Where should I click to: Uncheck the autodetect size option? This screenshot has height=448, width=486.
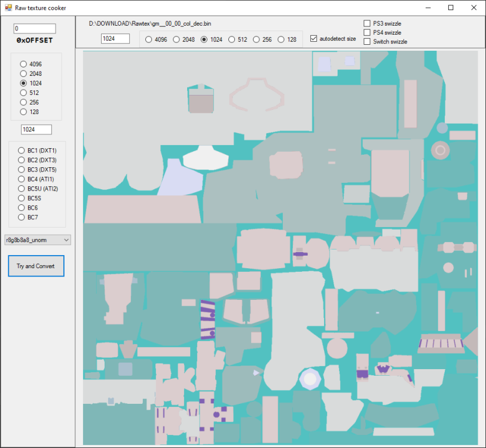click(x=314, y=39)
